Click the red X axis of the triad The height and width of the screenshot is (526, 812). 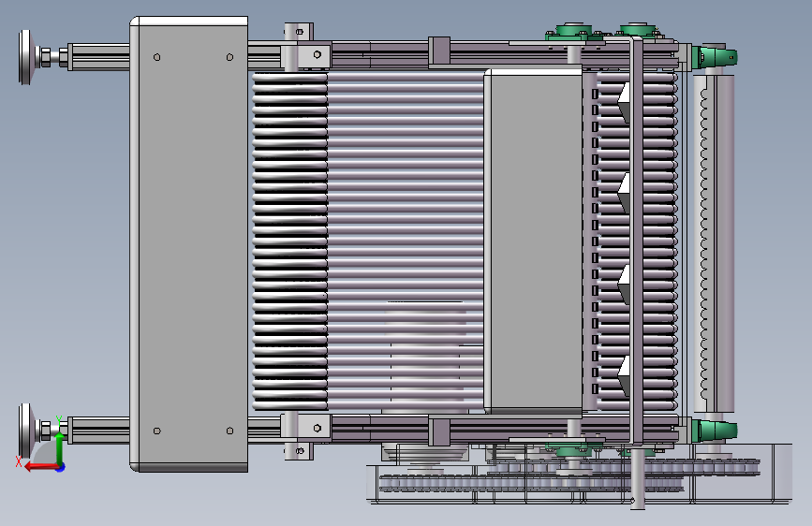point(42,467)
